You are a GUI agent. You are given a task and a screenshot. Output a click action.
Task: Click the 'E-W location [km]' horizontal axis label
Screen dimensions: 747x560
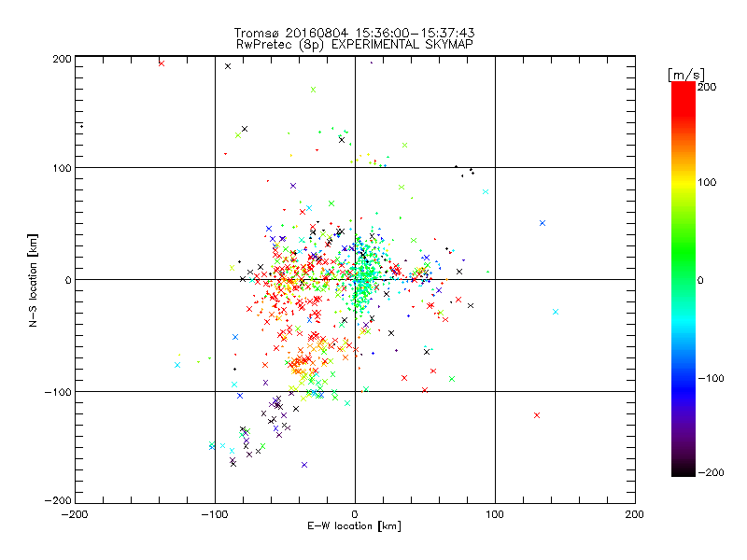[354, 526]
